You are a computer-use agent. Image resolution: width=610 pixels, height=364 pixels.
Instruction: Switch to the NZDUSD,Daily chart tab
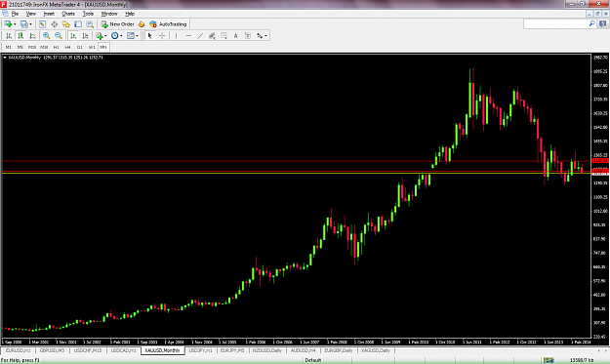(x=266, y=350)
